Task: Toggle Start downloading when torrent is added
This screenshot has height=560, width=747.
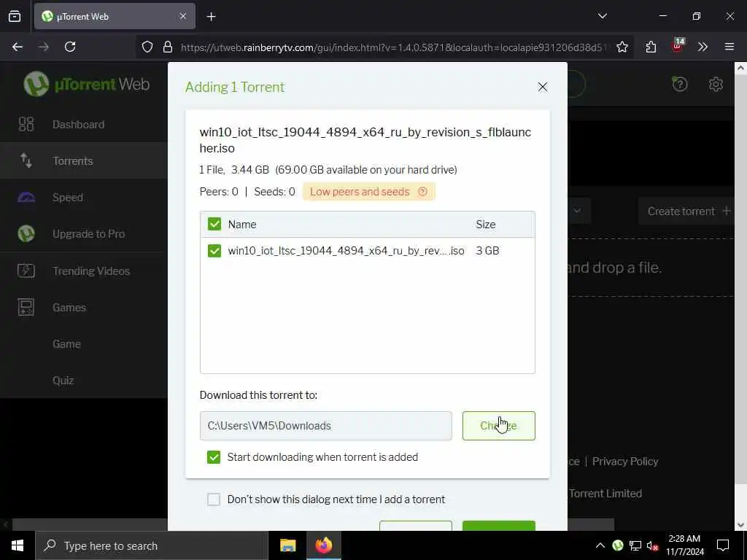Action: [214, 457]
